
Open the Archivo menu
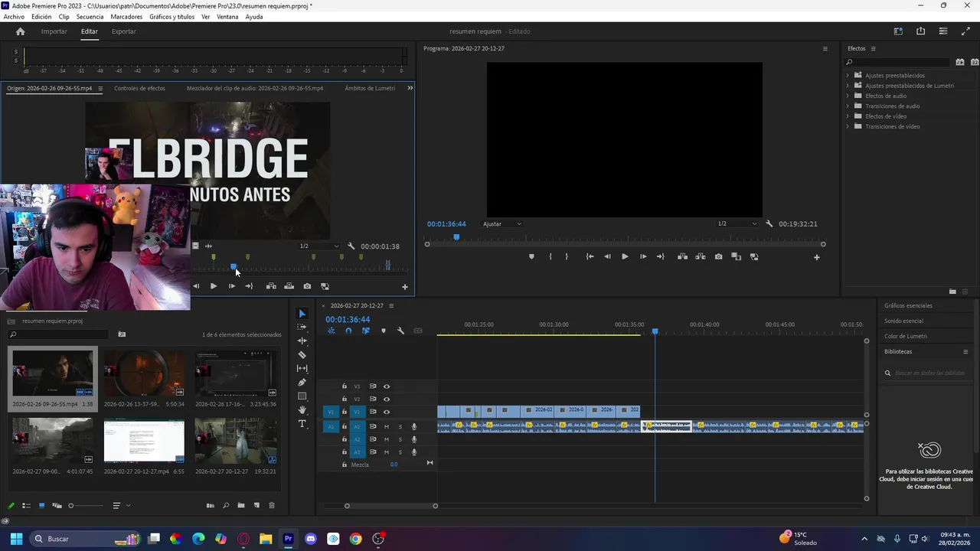point(14,17)
